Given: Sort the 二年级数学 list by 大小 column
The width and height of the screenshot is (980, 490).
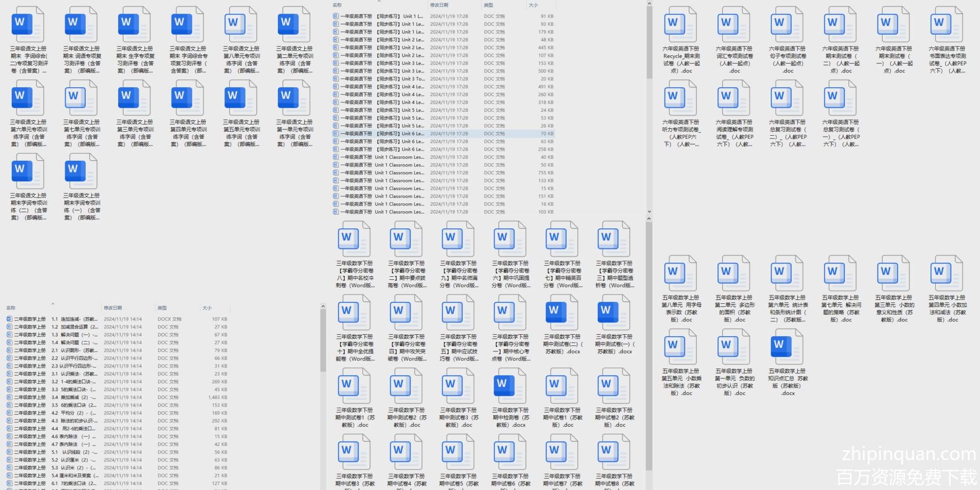Looking at the screenshot, I should pyautogui.click(x=207, y=308).
